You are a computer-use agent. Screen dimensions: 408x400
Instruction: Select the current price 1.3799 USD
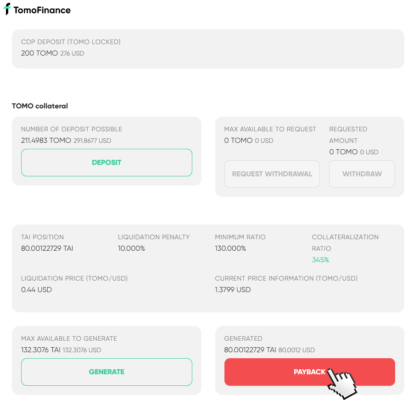(233, 290)
